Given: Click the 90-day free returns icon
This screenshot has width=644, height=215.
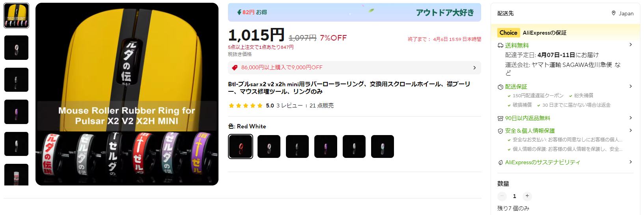Looking at the screenshot, I should point(500,118).
